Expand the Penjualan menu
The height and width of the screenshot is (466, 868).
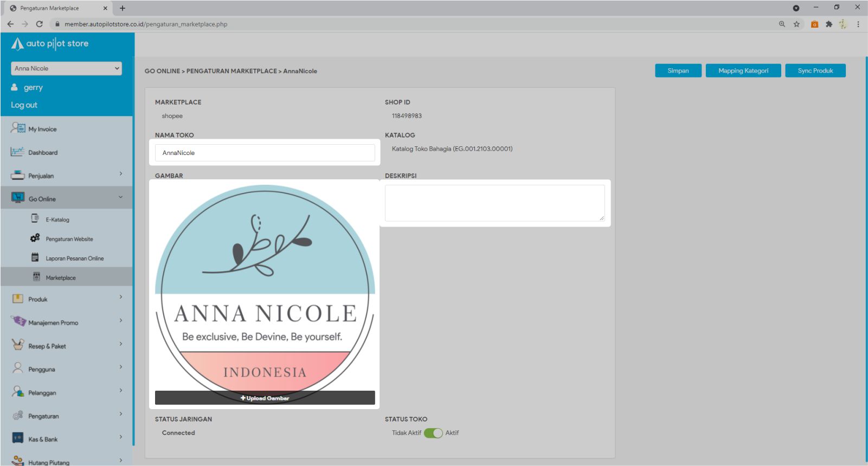[66, 176]
